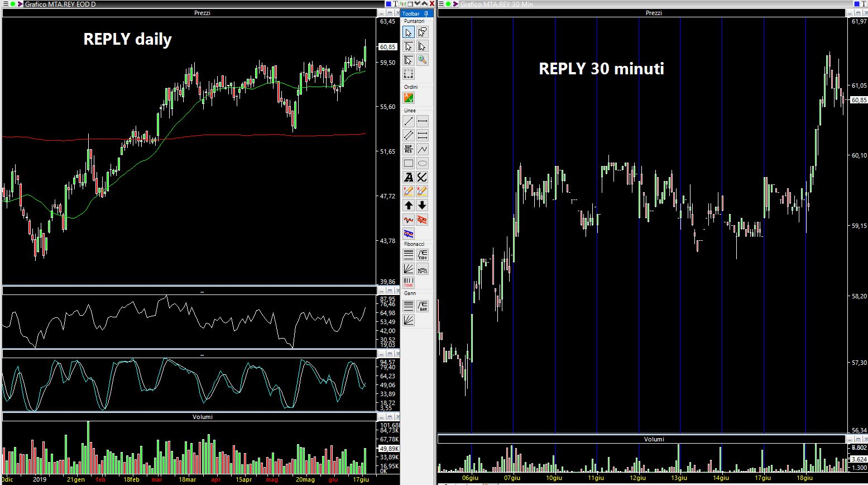Click the 49,89K volume label
Image resolution: width=868 pixels, height=485 pixels.
point(389,449)
